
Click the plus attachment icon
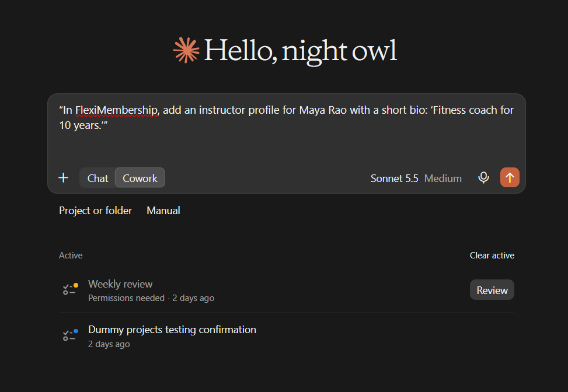[64, 178]
